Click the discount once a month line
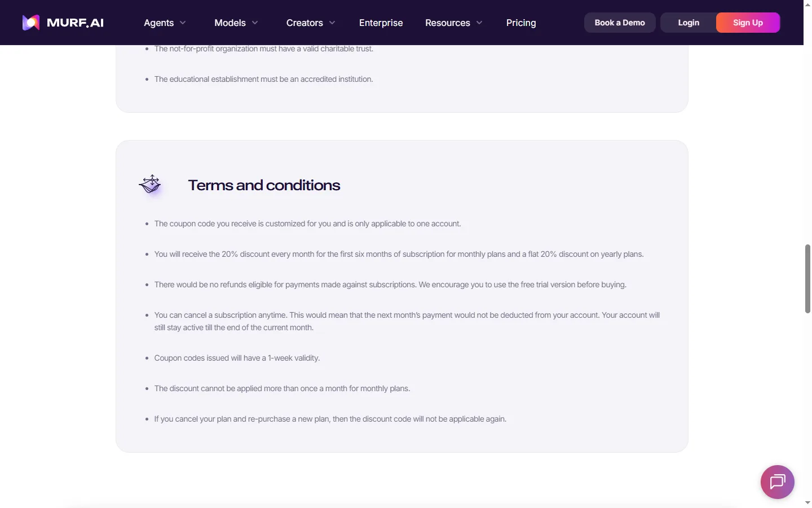 (282, 388)
